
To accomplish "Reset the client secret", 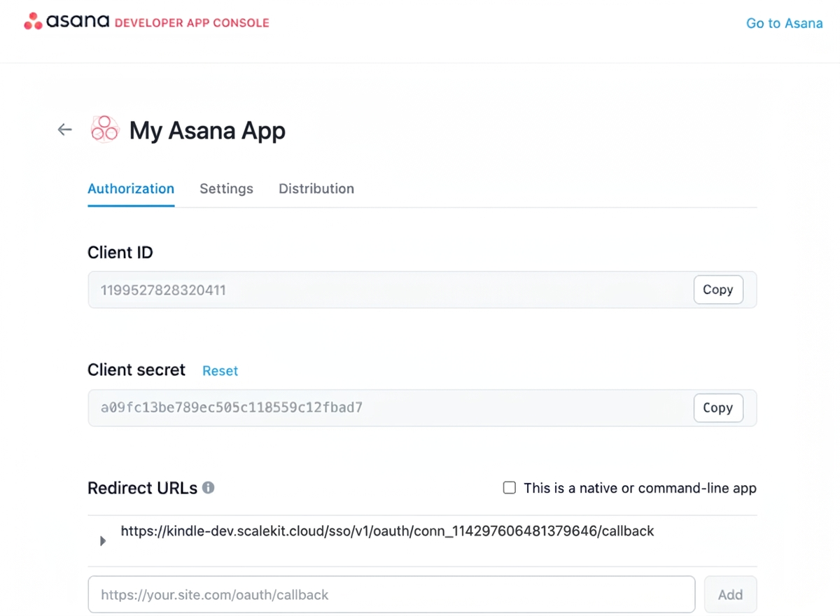I will click(220, 370).
